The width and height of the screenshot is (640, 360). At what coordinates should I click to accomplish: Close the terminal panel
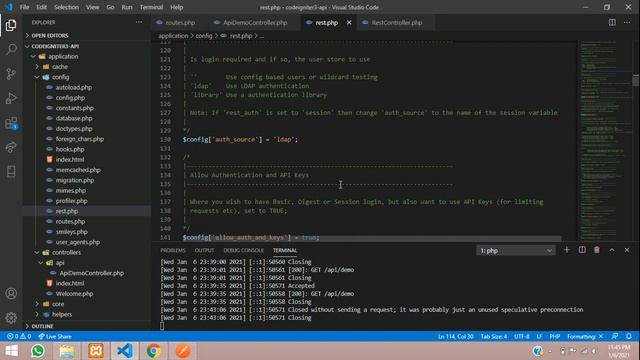click(627, 250)
